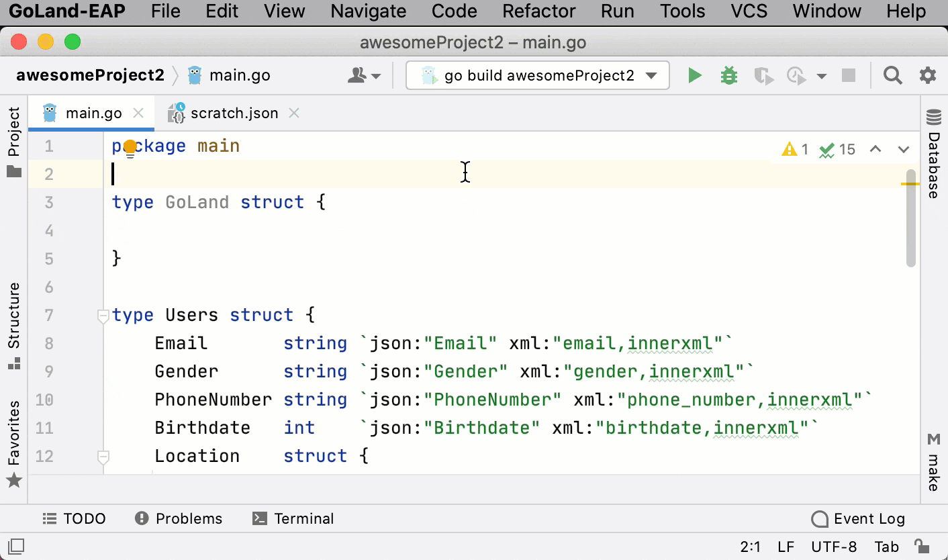Expand profiler options dropdown arrow

tap(821, 77)
